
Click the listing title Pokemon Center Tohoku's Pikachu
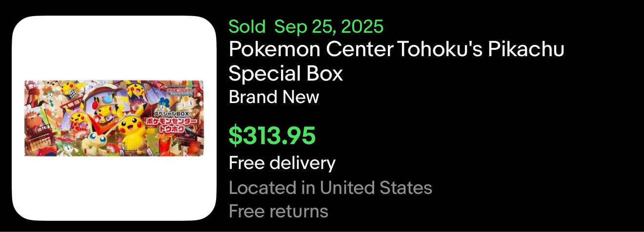(x=396, y=50)
